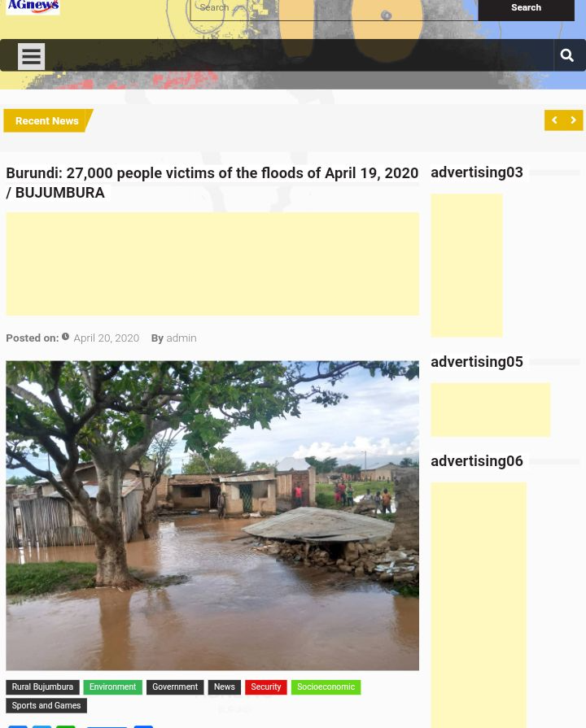Click inside the Search text field
This screenshot has height=728, width=586.
coord(334,8)
